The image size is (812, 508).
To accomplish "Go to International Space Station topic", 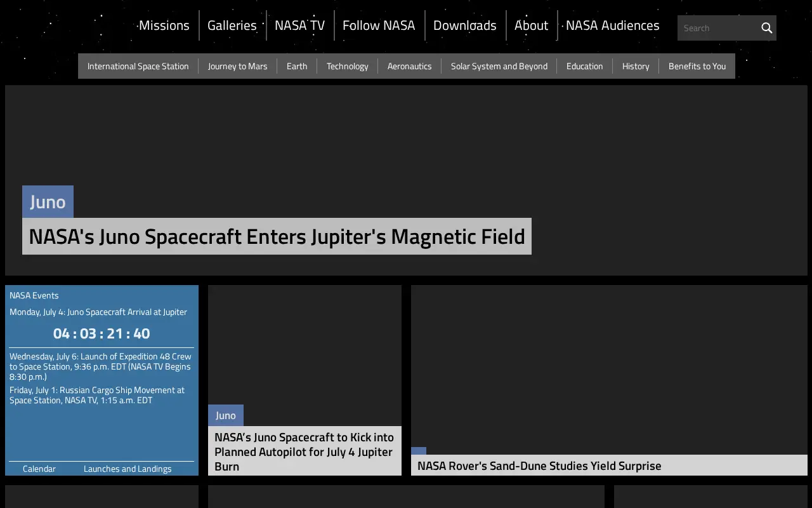I will [x=138, y=66].
